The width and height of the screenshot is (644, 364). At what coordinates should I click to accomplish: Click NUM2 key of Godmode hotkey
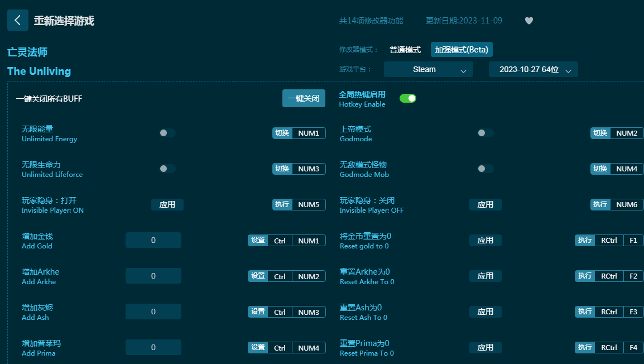(x=627, y=133)
